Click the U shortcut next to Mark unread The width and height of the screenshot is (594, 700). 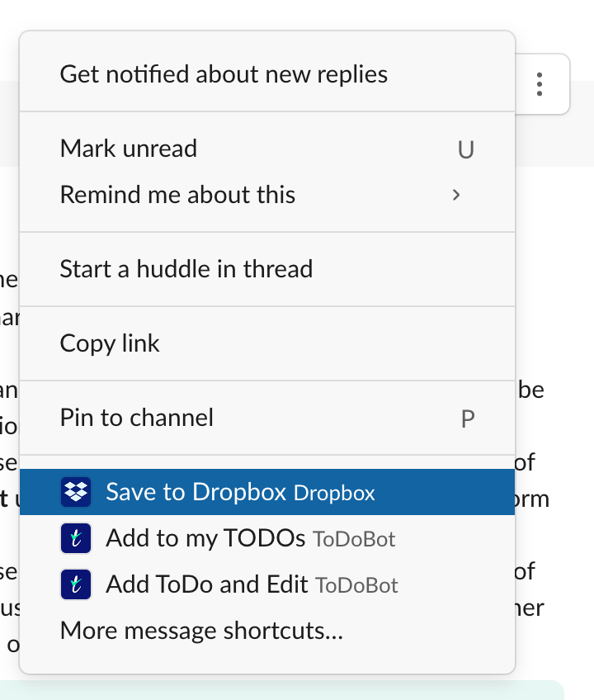point(466,149)
